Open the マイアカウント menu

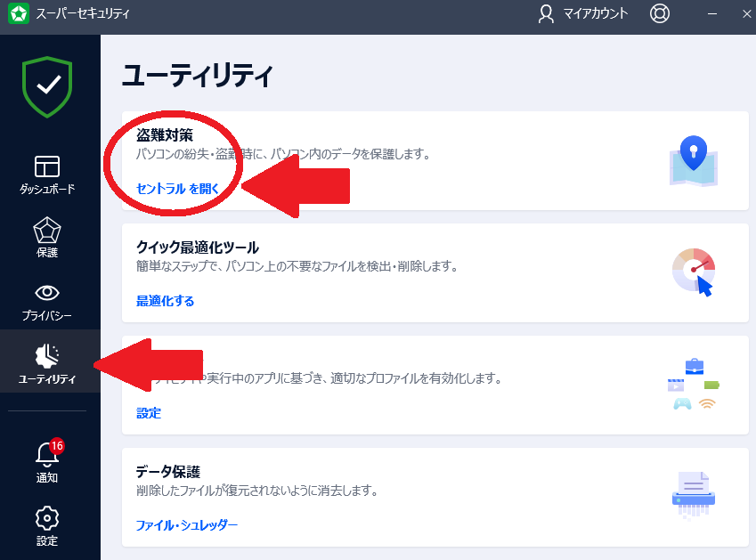[583, 14]
